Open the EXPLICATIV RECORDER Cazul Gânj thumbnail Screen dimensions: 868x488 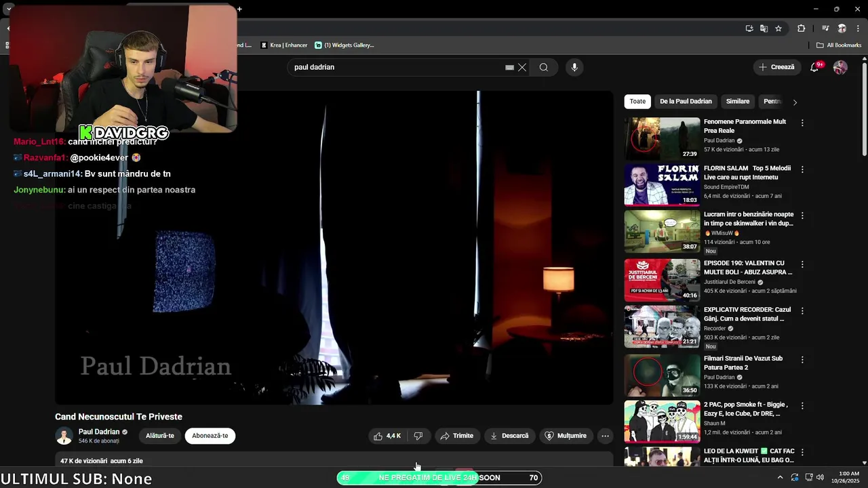point(662,327)
